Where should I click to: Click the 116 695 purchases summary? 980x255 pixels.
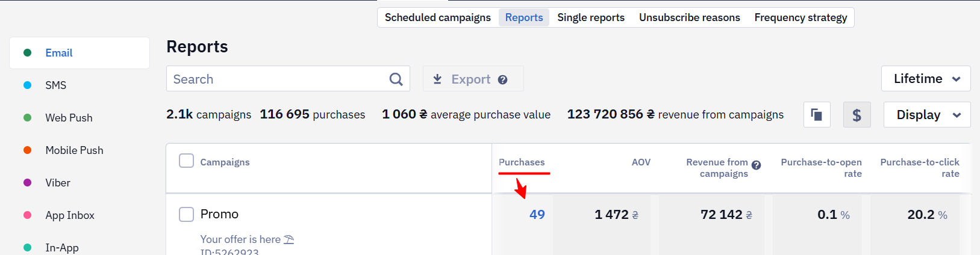[313, 114]
